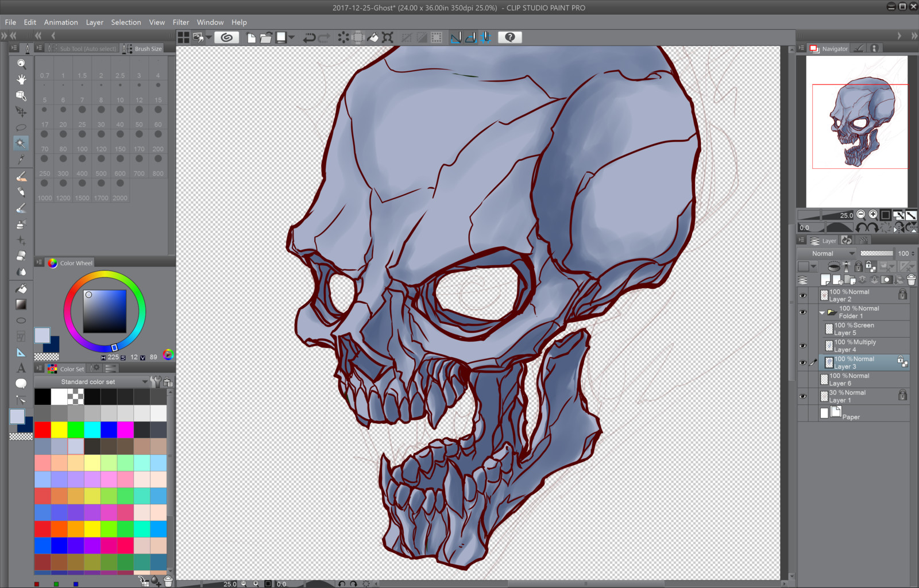Open the Brush Size palette menu button
The image size is (919, 588).
tap(39, 48)
